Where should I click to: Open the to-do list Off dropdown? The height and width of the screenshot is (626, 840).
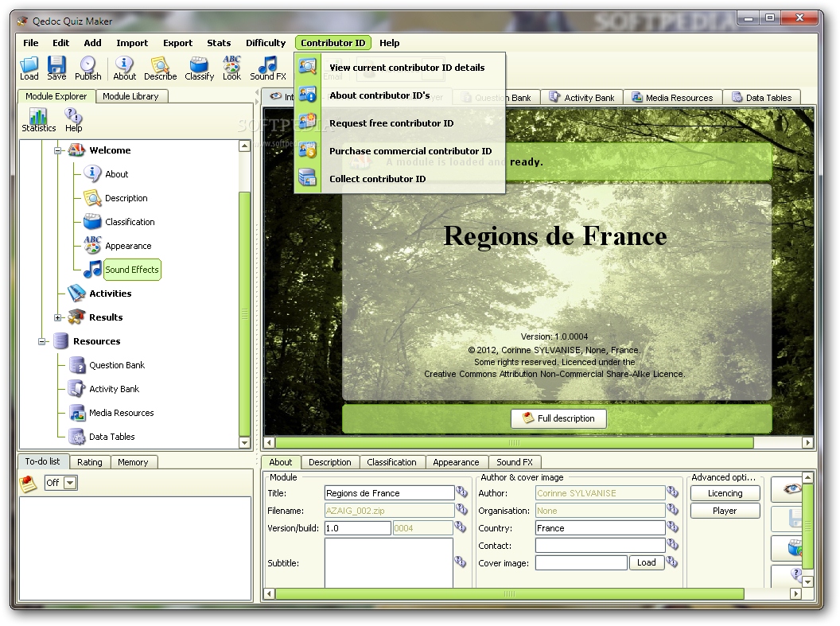tap(70, 483)
